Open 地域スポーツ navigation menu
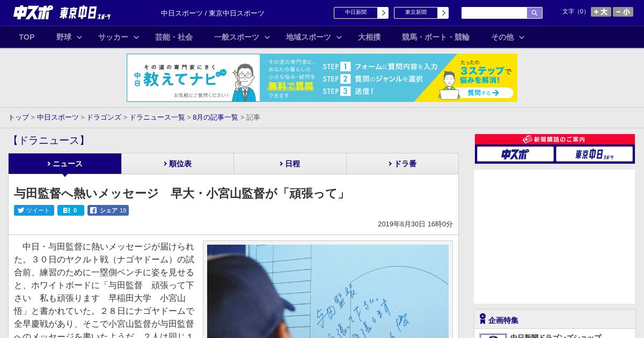Viewport: 644px width, 338px height. click(x=309, y=37)
